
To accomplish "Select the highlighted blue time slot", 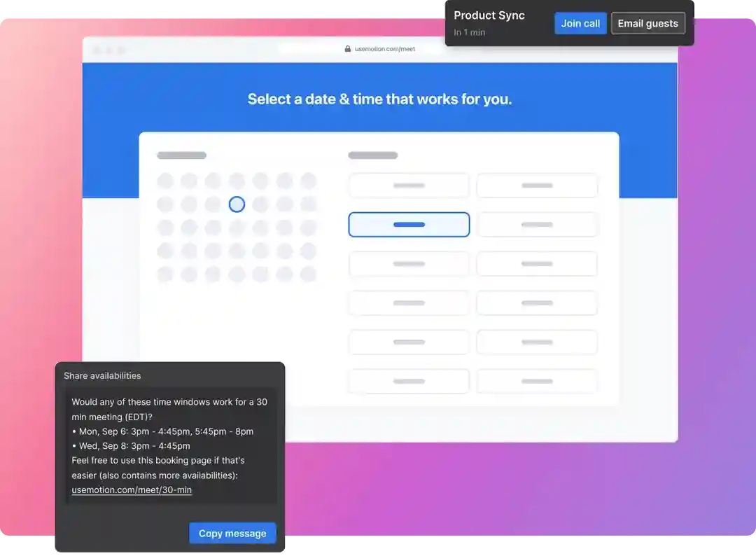I will pos(409,225).
